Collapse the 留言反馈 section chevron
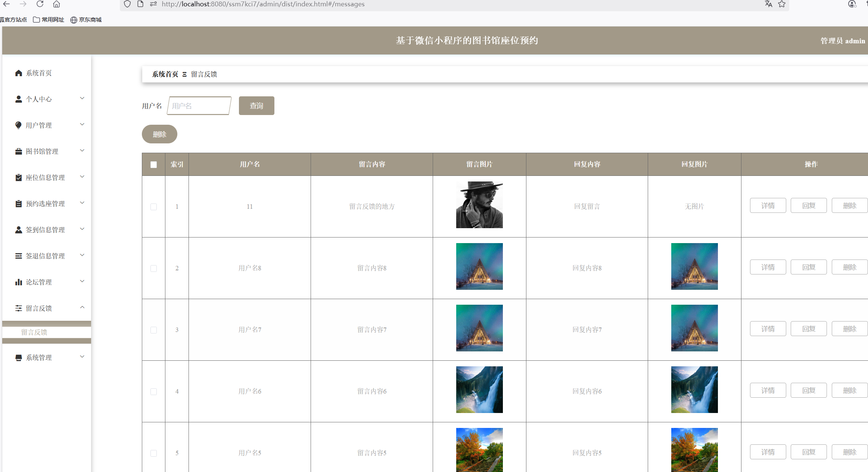This screenshot has width=868, height=472. [x=82, y=307]
